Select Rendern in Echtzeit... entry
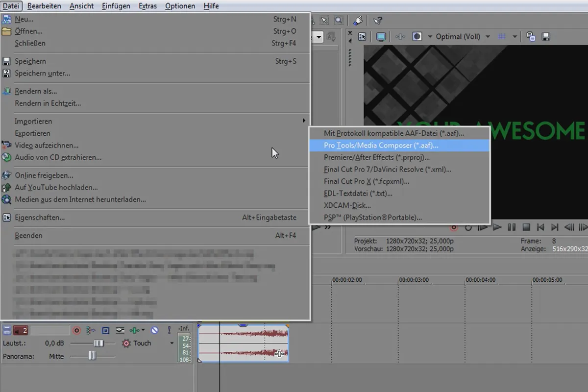This screenshot has width=588, height=392. (155, 103)
